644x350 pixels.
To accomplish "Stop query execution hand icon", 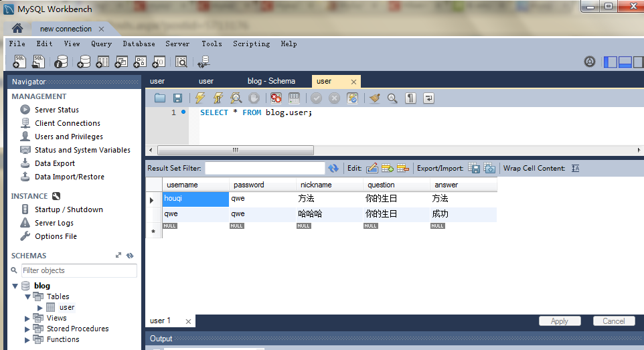I will coord(254,98).
